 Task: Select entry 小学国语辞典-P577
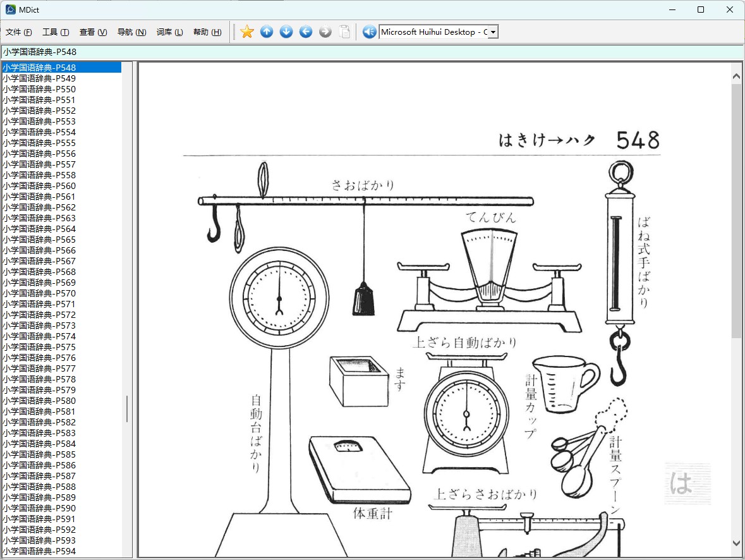tap(61, 368)
